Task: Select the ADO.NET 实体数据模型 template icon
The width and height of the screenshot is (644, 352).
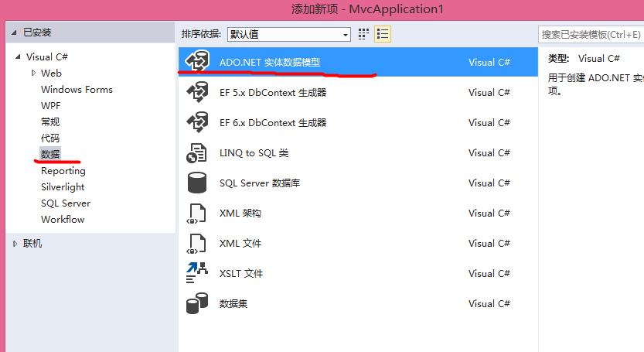Action: point(197,62)
